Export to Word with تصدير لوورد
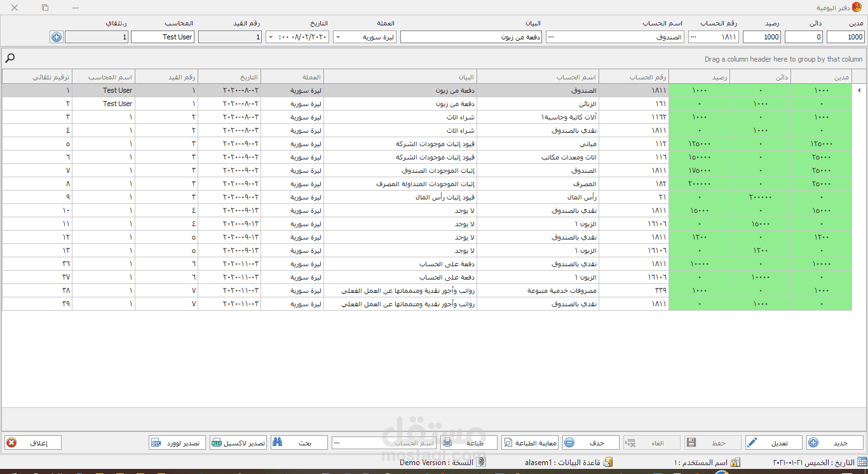The height and width of the screenshot is (474, 868). click(177, 443)
